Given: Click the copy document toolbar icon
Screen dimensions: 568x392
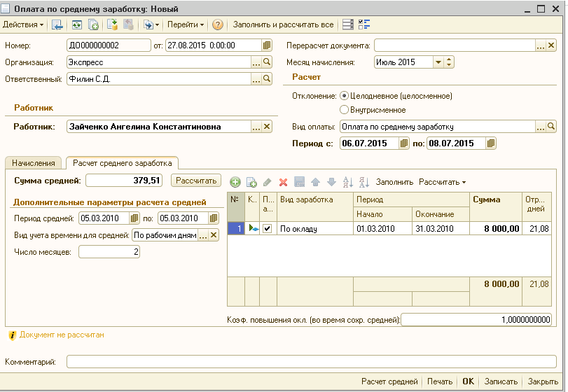Looking at the screenshot, I should (93, 24).
